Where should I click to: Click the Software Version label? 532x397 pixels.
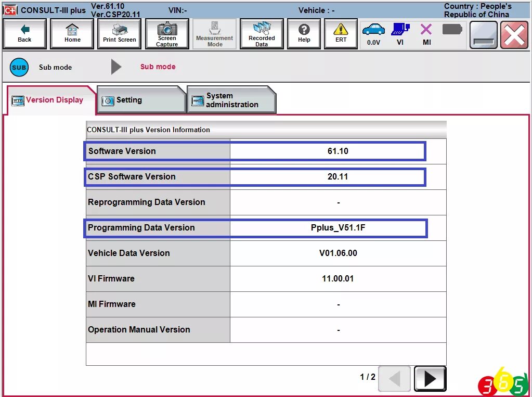[x=122, y=151]
